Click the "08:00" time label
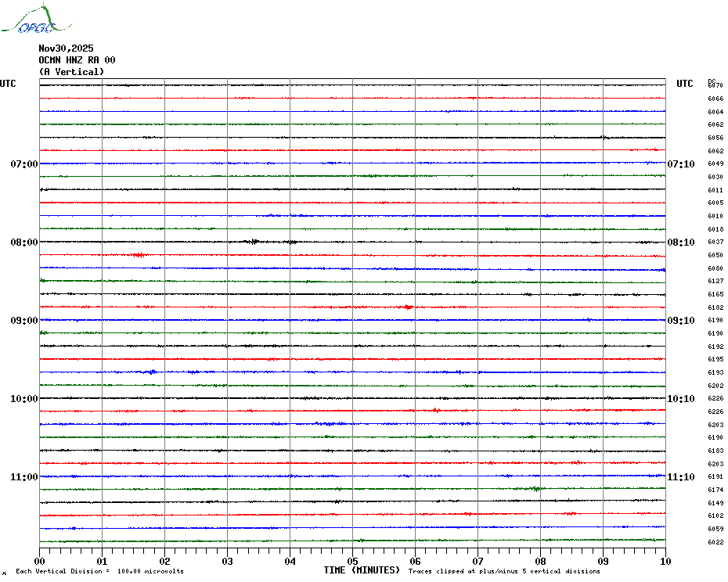The width and height of the screenshot is (728, 582). pyautogui.click(x=24, y=242)
